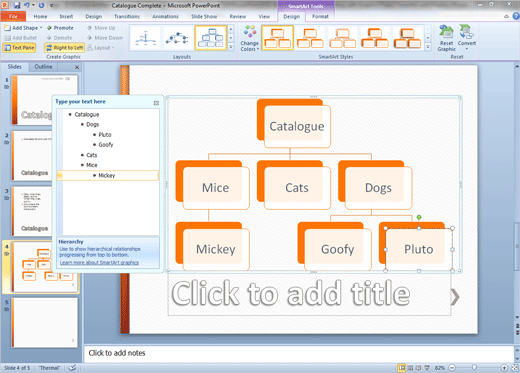Open the Change Colors dropdown
The image size is (520, 373).
pyautogui.click(x=250, y=39)
